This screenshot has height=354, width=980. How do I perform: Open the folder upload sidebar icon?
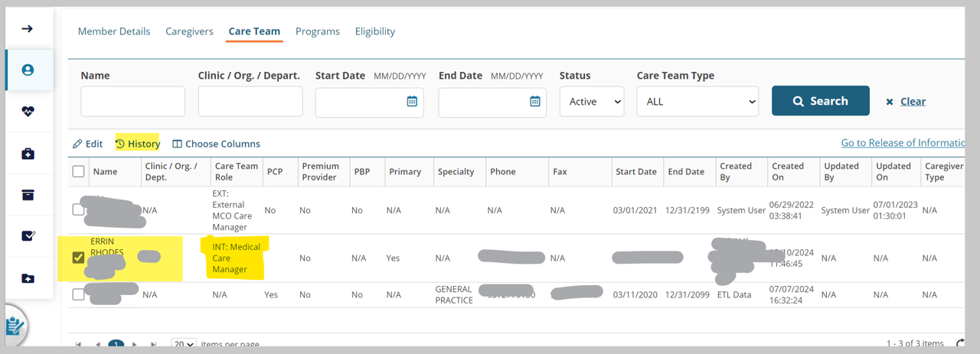click(x=28, y=278)
